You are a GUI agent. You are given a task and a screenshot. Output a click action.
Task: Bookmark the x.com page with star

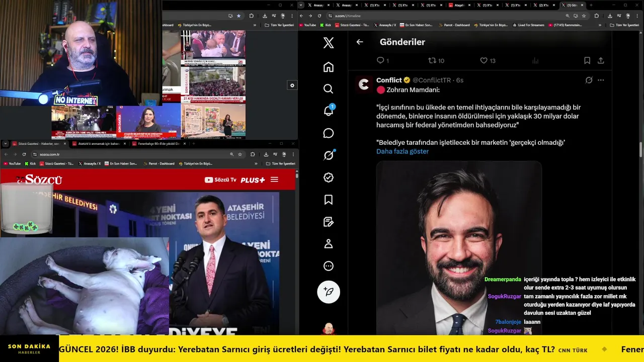[584, 16]
